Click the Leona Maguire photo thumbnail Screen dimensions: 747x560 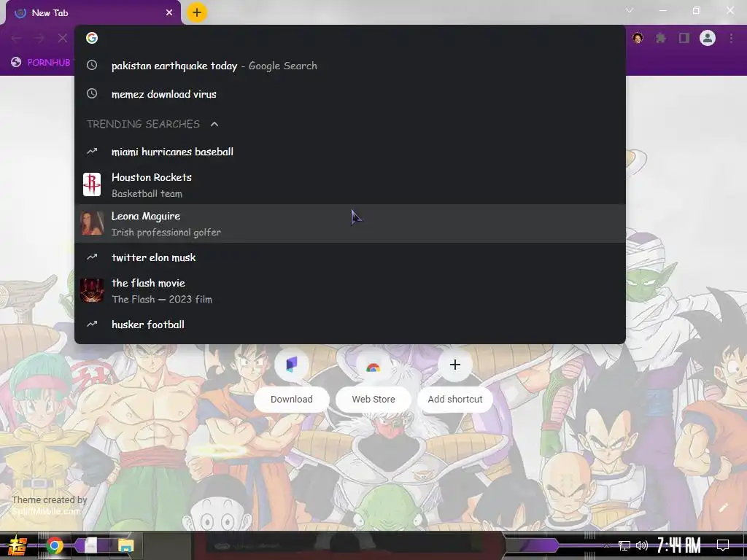(x=92, y=223)
